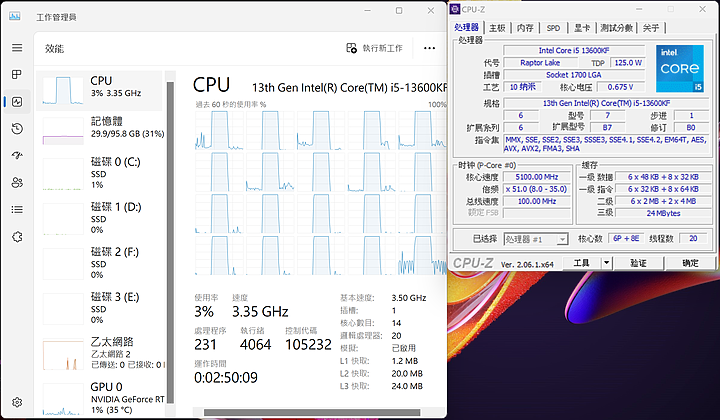Switch to CPU-Z 关于 tab
This screenshot has height=420, width=720.
click(651, 28)
